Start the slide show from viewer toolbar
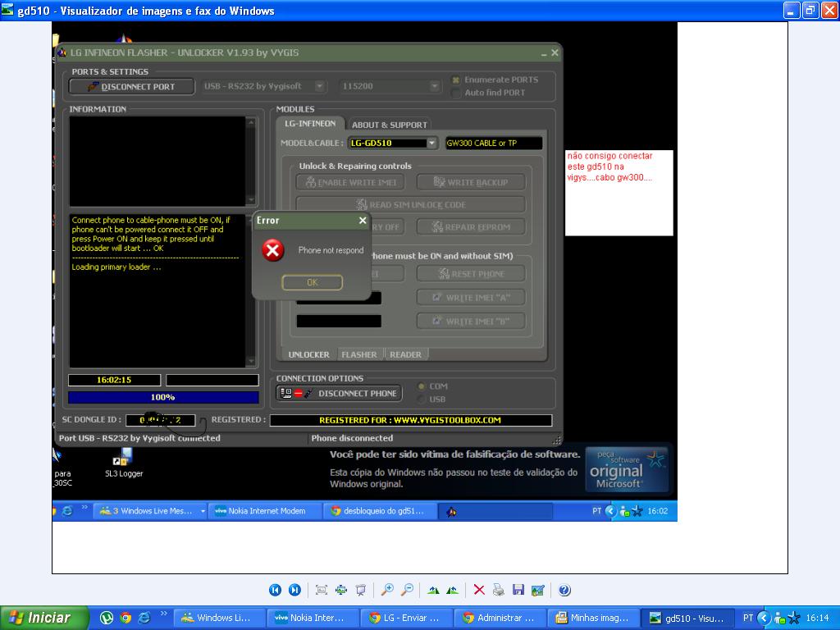840x630 pixels. [361, 590]
